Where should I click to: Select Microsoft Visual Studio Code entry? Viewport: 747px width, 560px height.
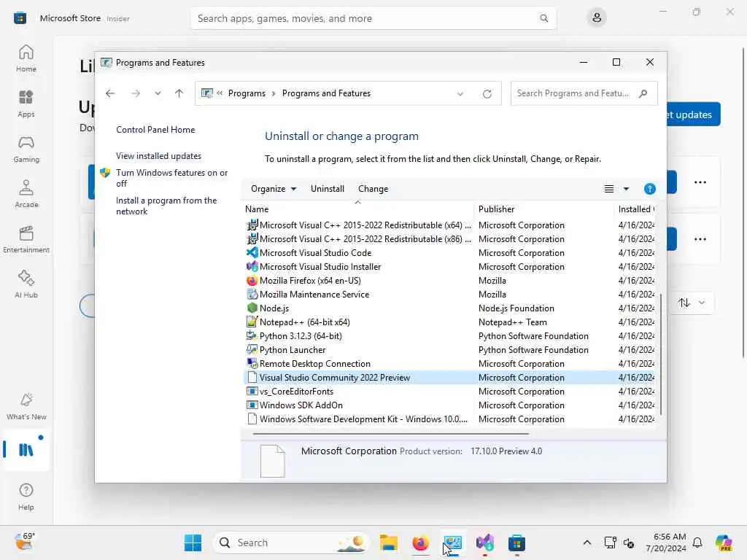(449, 253)
